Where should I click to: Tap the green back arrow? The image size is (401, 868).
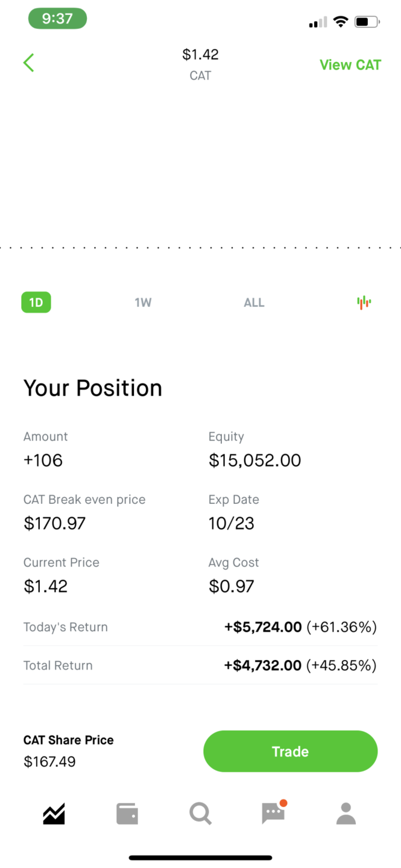[x=28, y=63]
